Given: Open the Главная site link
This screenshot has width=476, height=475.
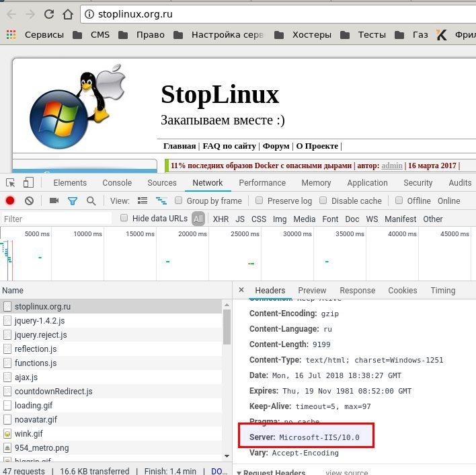Looking at the screenshot, I should coord(180,146).
